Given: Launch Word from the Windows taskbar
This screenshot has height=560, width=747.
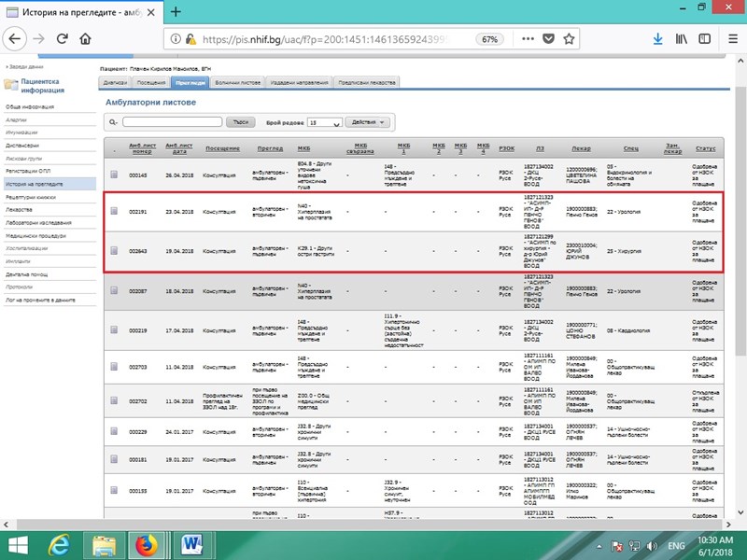Looking at the screenshot, I should click(x=194, y=541).
